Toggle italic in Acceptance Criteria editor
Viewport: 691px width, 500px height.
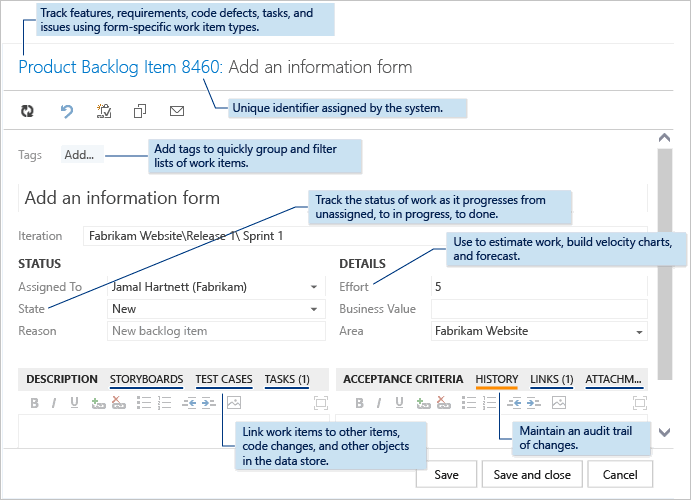coord(379,403)
